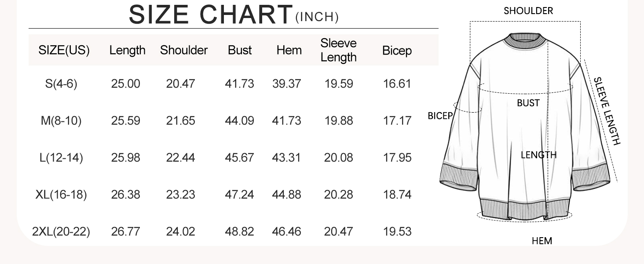Click the 17.95 bicep value for size L
This screenshot has width=644, height=264.
click(x=397, y=158)
